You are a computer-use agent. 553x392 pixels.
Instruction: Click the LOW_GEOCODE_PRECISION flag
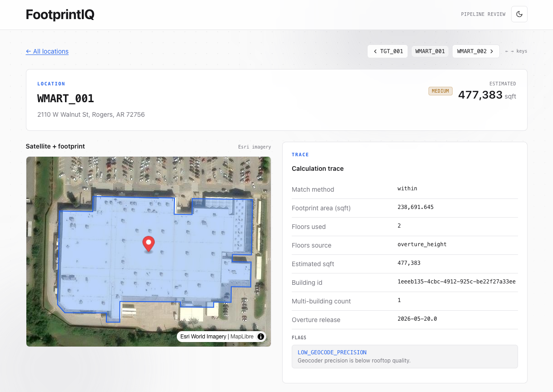point(332,352)
